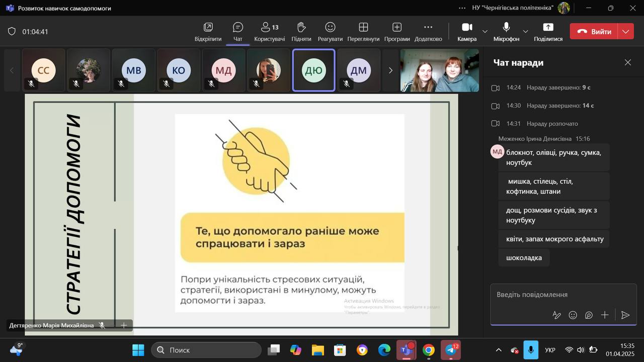This screenshot has height=362, width=644.
Task: Open the Користувачі participants list
Action: (x=269, y=31)
